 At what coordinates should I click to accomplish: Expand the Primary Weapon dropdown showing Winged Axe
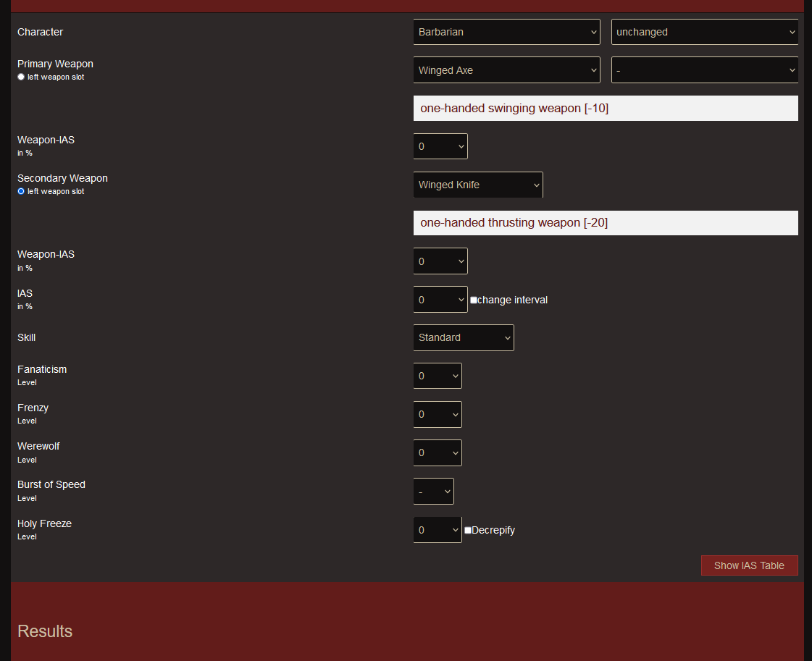pyautogui.click(x=506, y=70)
